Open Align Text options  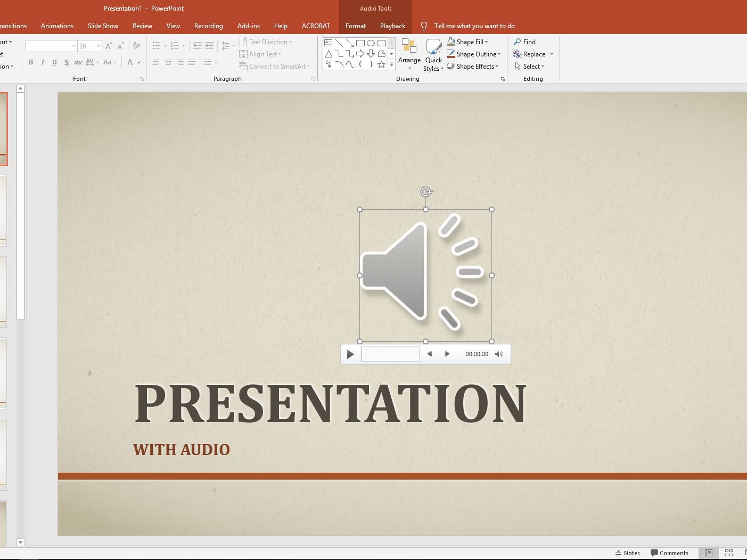[260, 54]
